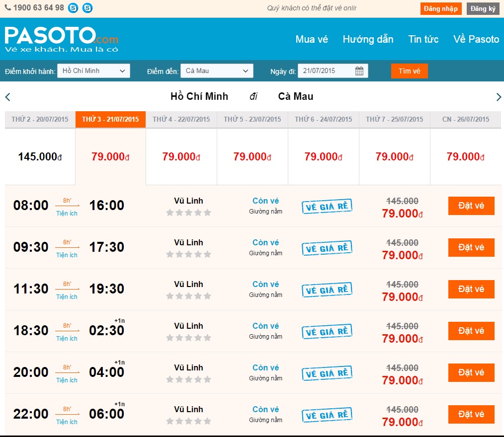Click Đặt vé for the 18:30 trip
Image resolution: width=504 pixels, height=437 pixels.
471,331
